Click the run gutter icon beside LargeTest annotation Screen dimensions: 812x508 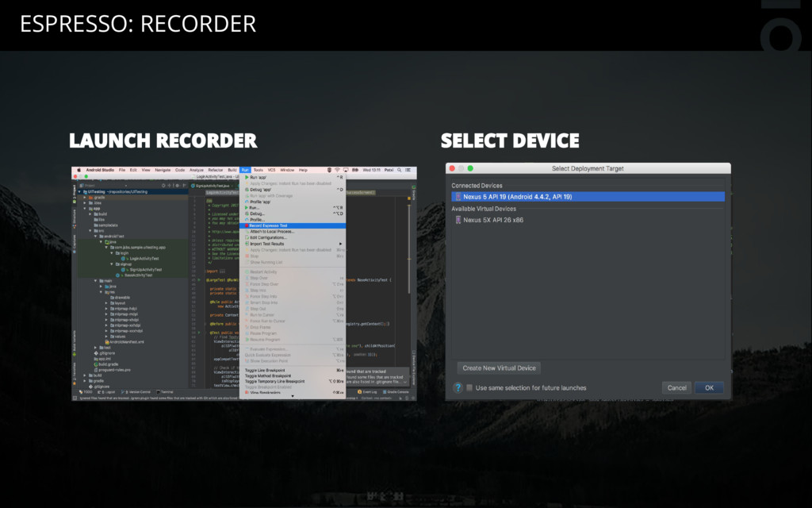click(x=200, y=280)
